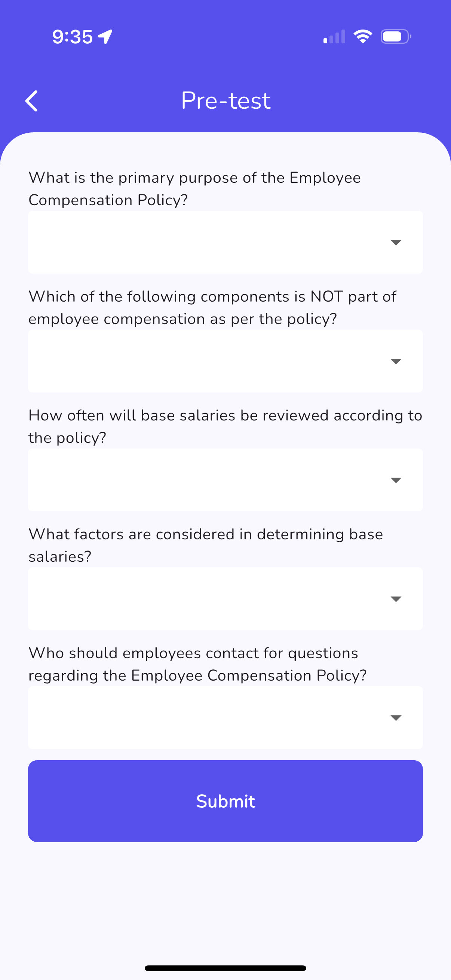Tap the question text about primary purpose of policy
The width and height of the screenshot is (451, 980).
click(x=194, y=189)
